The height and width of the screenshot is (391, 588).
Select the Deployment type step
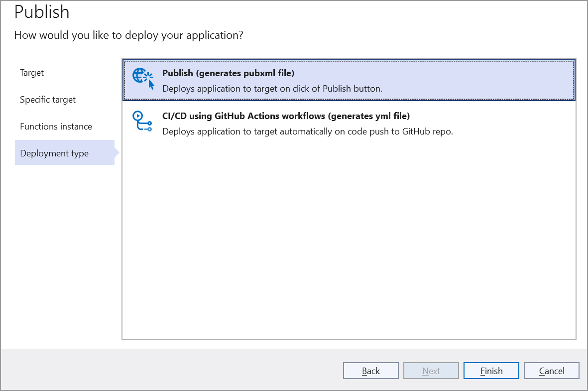click(54, 153)
